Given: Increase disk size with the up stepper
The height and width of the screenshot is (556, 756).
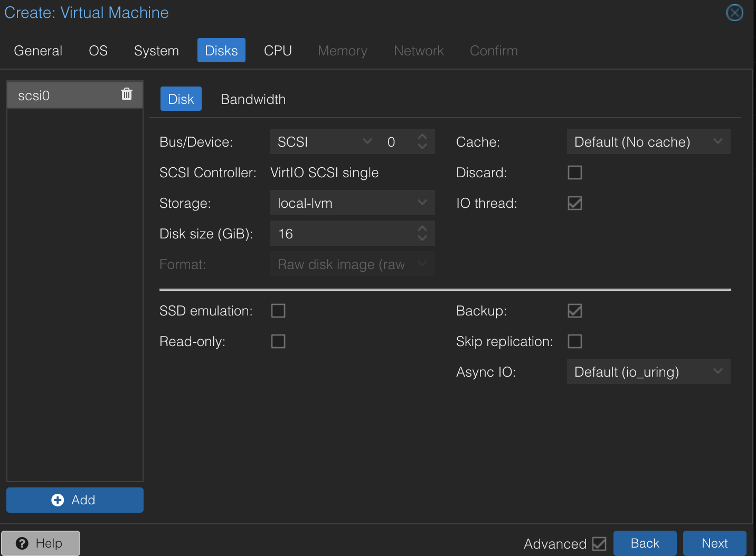Looking at the screenshot, I should [x=422, y=229].
